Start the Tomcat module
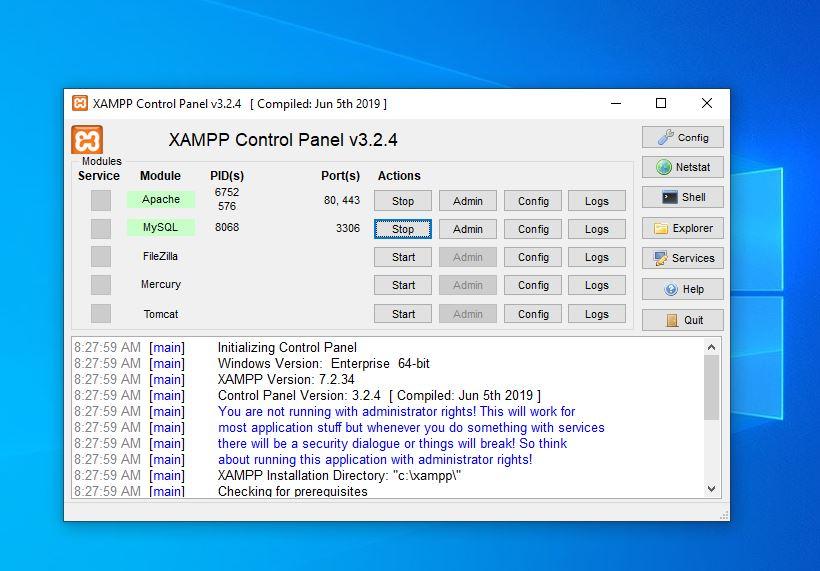Viewport: 820px width, 571px height. (403, 314)
